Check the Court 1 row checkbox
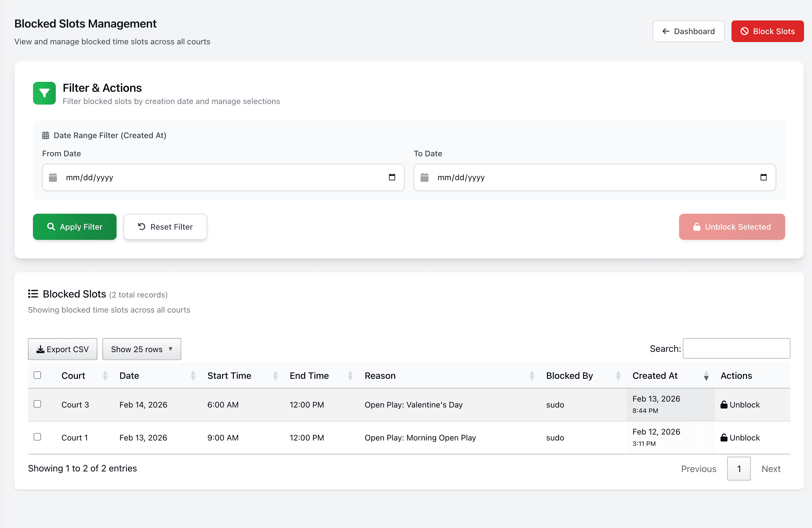 click(x=38, y=437)
